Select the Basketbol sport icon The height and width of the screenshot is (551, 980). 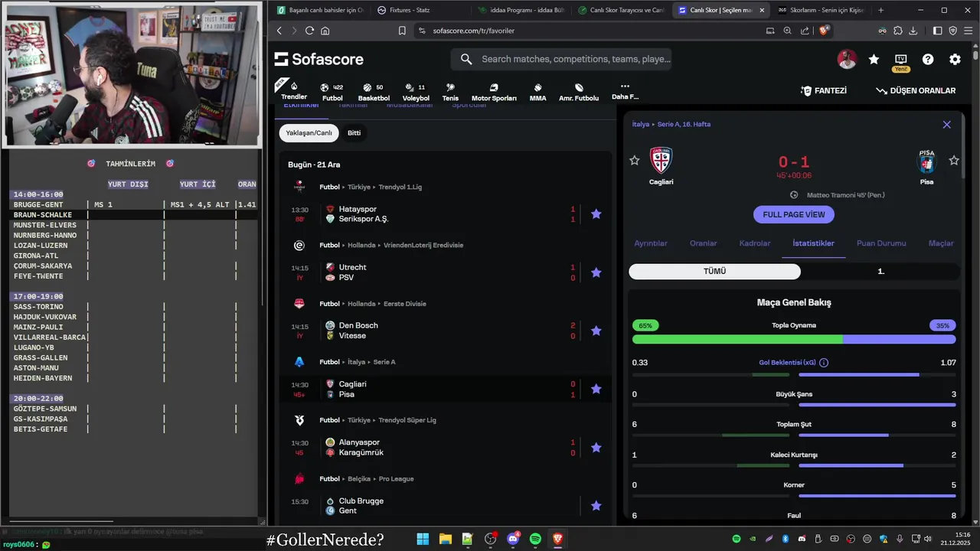tap(374, 92)
